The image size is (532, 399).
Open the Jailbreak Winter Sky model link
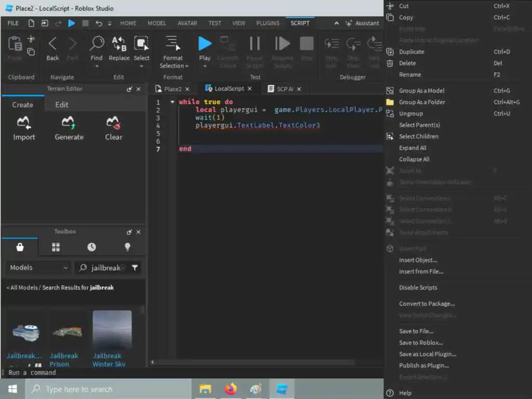coord(109,360)
